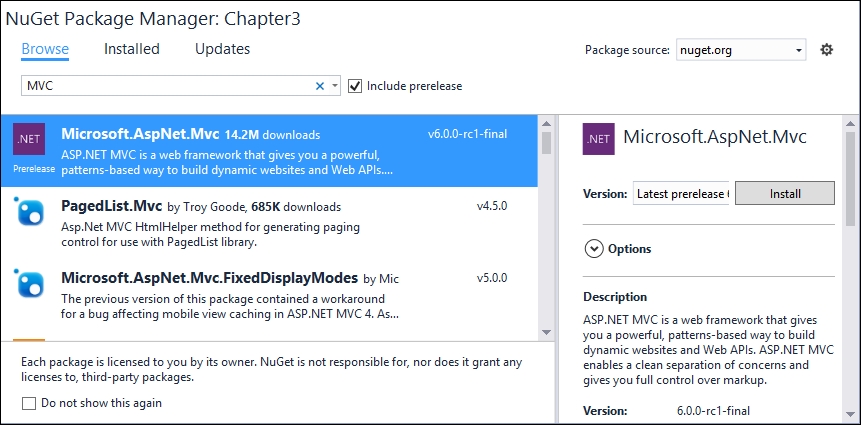
Task: Click the details pane vertical scrollbar thumb
Action: pyautogui.click(x=850, y=179)
